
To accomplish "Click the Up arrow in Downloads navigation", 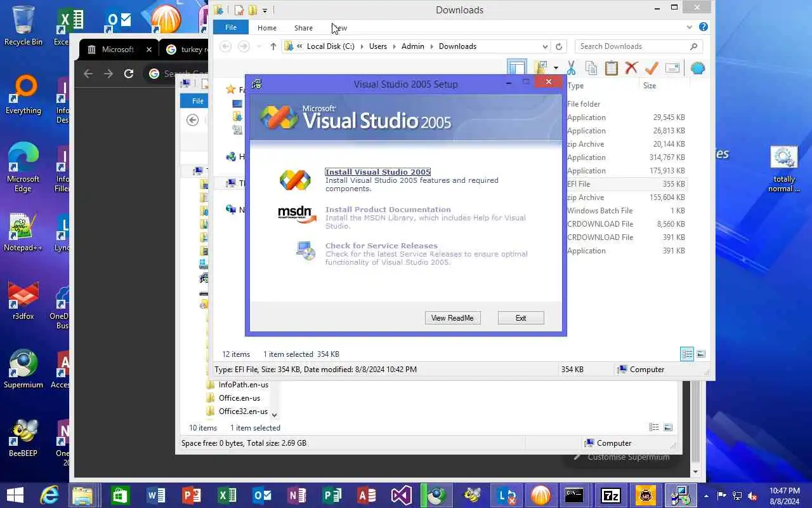I will coord(273,46).
